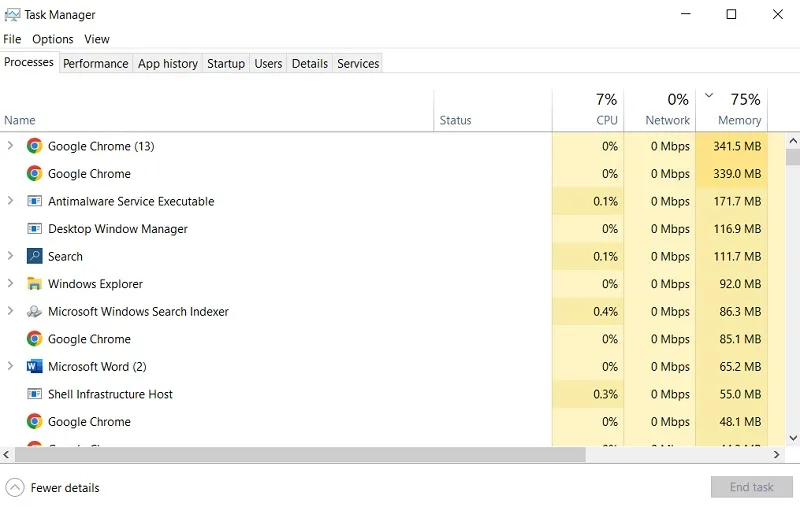Image resolution: width=800 pixels, height=507 pixels.
Task: Select the Windows Explorer name
Action: [95, 284]
